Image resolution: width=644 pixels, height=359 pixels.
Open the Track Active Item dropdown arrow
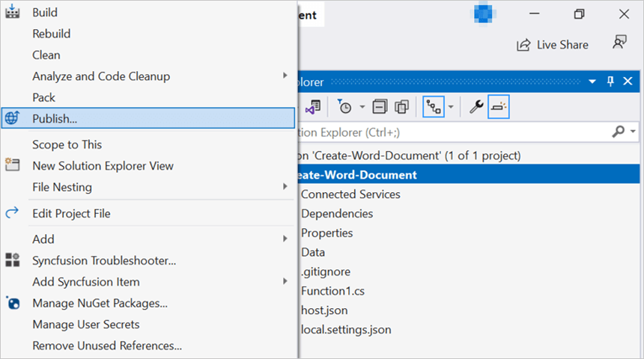click(x=451, y=107)
